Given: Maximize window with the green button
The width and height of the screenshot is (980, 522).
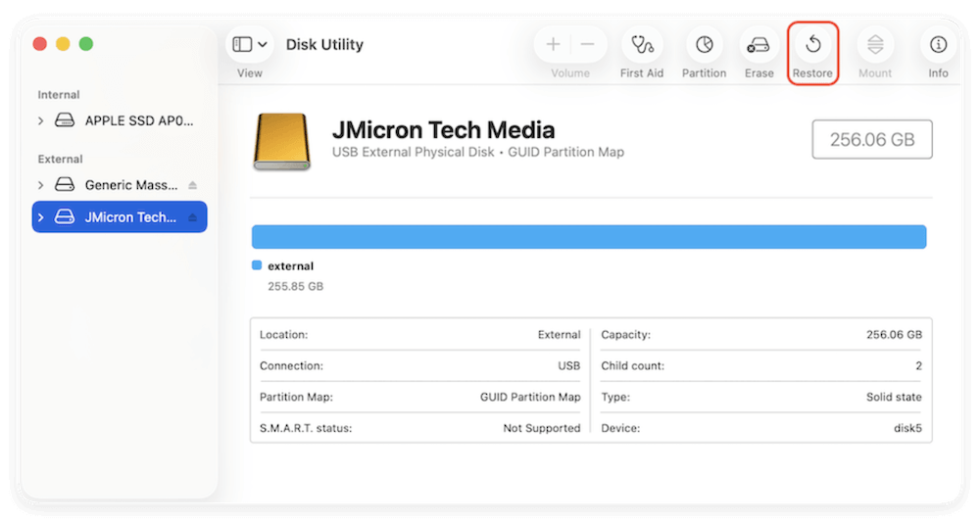Looking at the screenshot, I should click(86, 44).
